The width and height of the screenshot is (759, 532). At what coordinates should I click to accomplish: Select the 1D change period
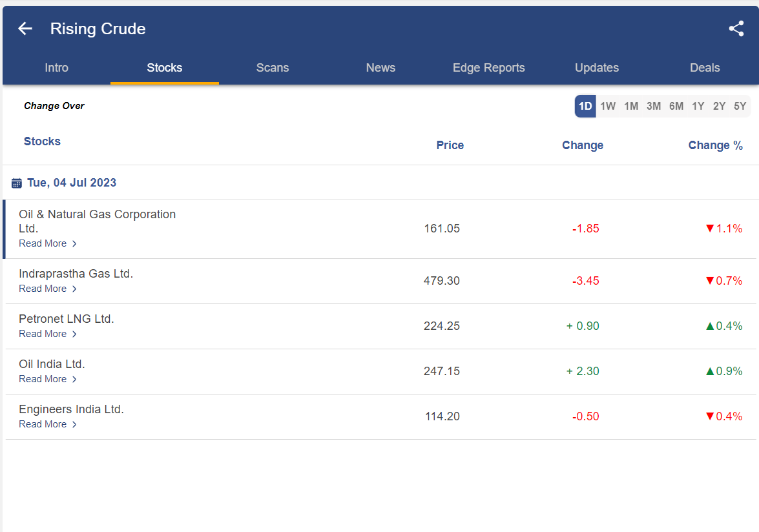pyautogui.click(x=585, y=106)
